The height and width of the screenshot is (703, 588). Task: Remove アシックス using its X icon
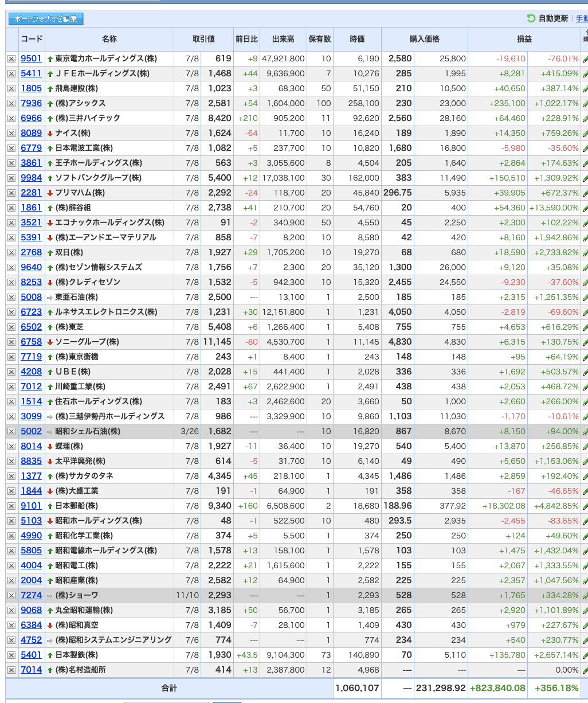pos(11,103)
